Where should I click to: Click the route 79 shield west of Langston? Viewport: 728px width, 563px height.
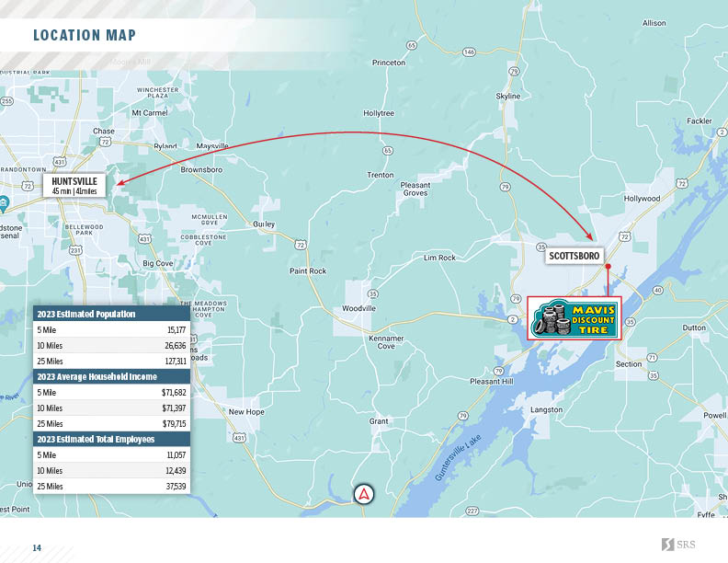[x=463, y=416]
